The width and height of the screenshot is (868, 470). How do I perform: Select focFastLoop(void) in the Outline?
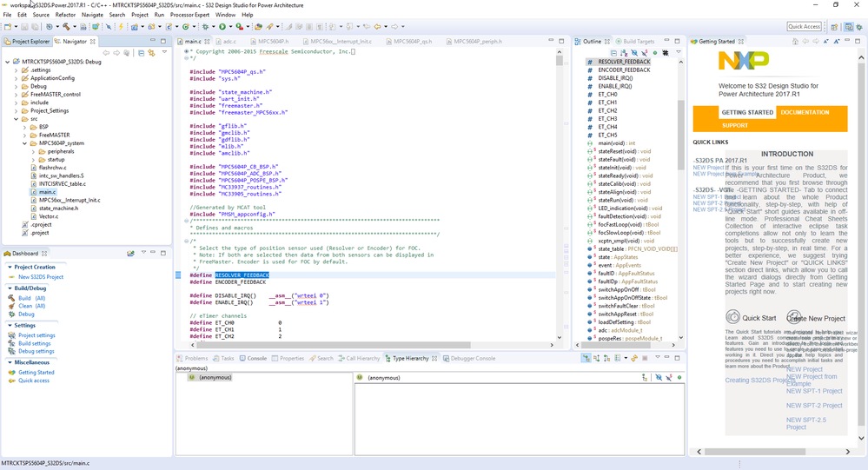626,225
